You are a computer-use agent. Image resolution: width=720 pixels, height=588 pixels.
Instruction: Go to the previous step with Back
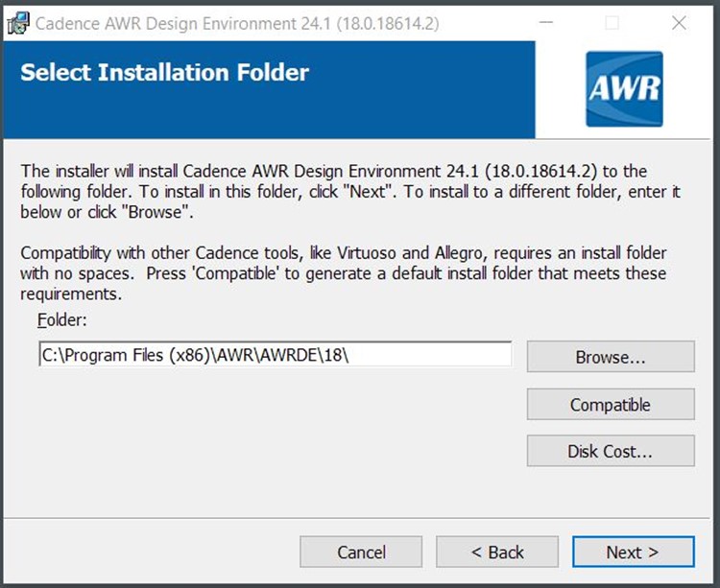(497, 552)
